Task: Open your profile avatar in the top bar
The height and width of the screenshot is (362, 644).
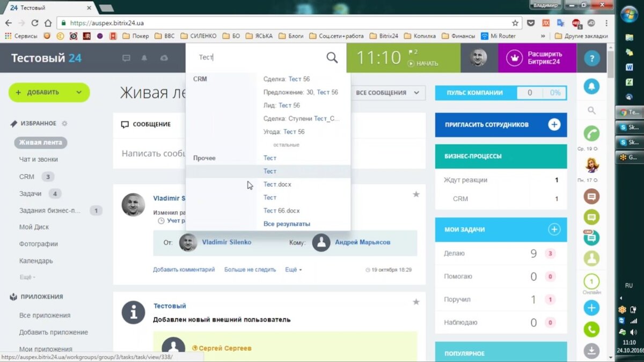Action: 479,57
